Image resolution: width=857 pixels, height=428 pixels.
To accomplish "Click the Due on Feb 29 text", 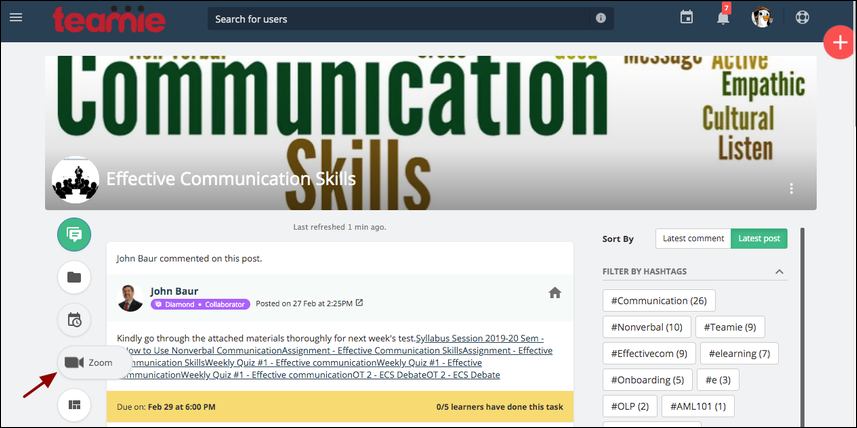I will click(x=166, y=407).
